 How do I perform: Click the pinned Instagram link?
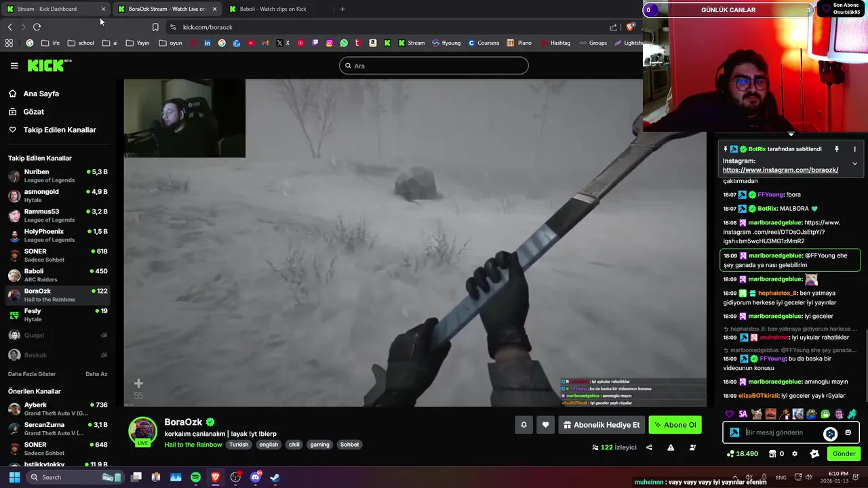click(x=781, y=170)
